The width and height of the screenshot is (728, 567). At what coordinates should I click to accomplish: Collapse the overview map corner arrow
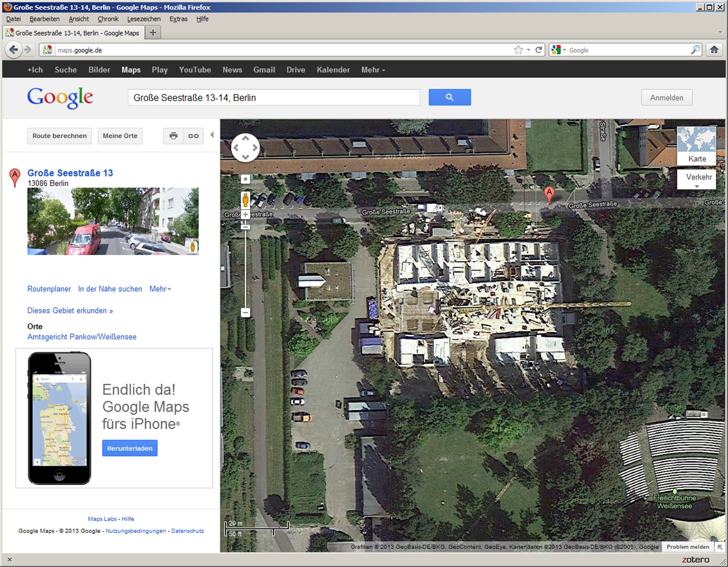720,547
